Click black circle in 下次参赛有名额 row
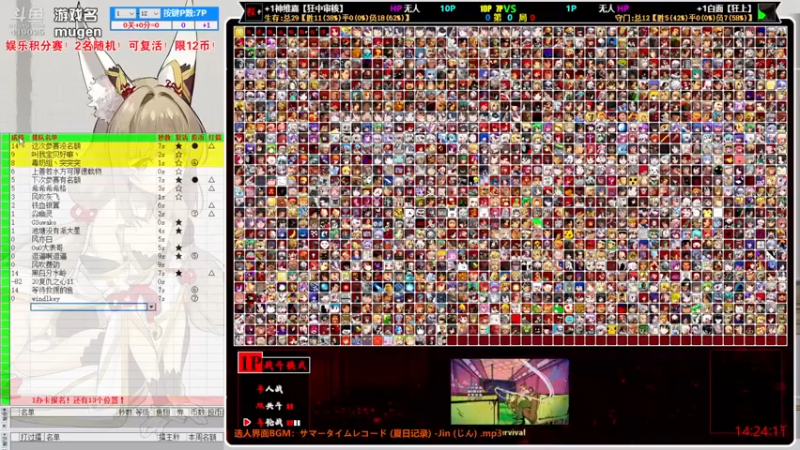This screenshot has width=800, height=450. (195, 180)
